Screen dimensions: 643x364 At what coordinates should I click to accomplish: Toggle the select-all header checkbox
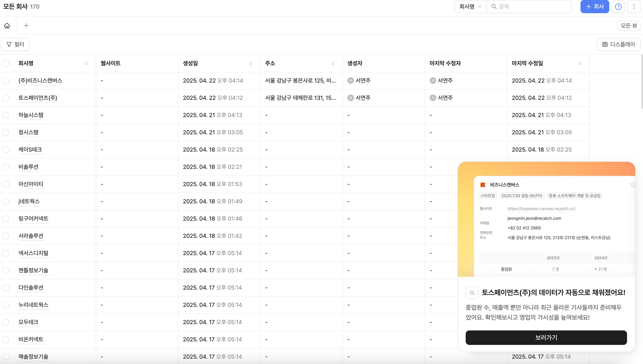[x=6, y=63]
